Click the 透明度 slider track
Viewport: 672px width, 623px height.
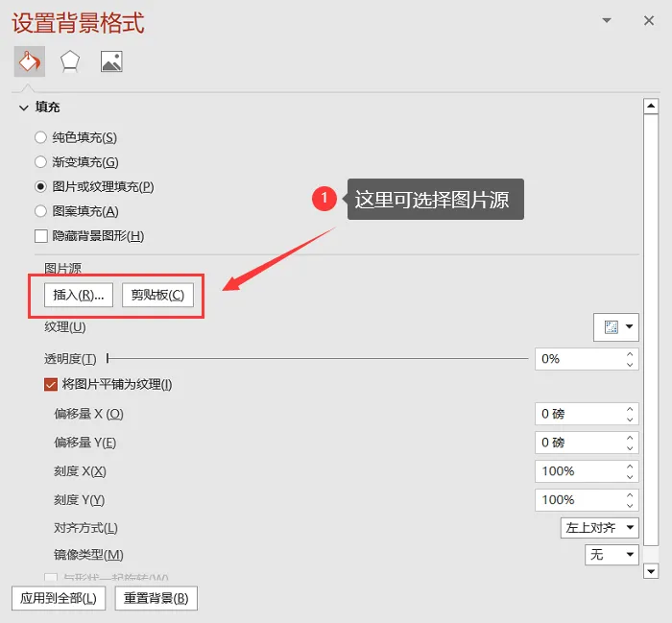318,358
